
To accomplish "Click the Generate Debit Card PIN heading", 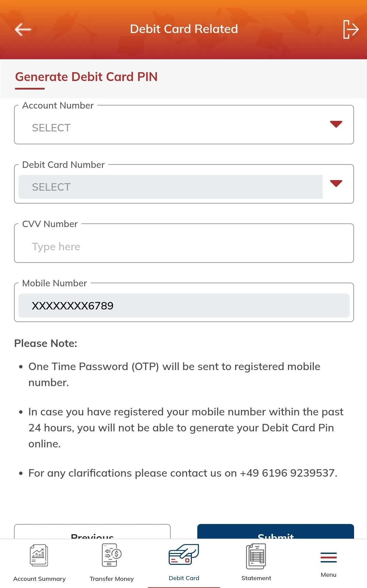I will click(x=86, y=77).
